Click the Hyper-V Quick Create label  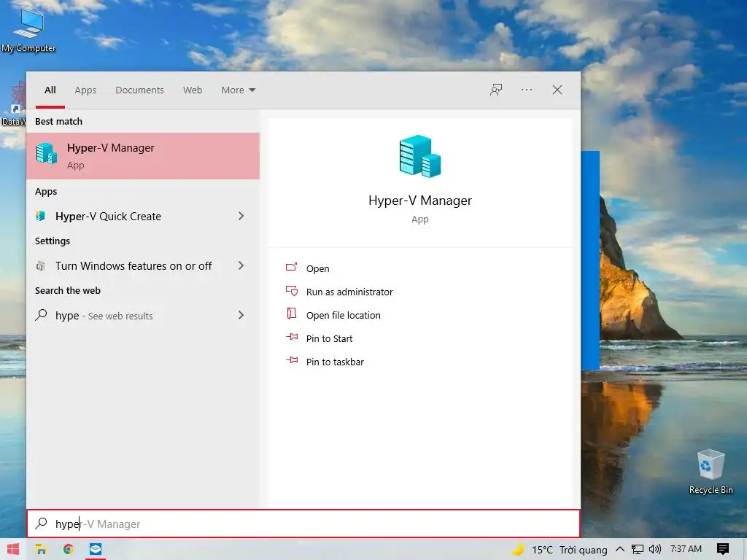pyautogui.click(x=108, y=216)
